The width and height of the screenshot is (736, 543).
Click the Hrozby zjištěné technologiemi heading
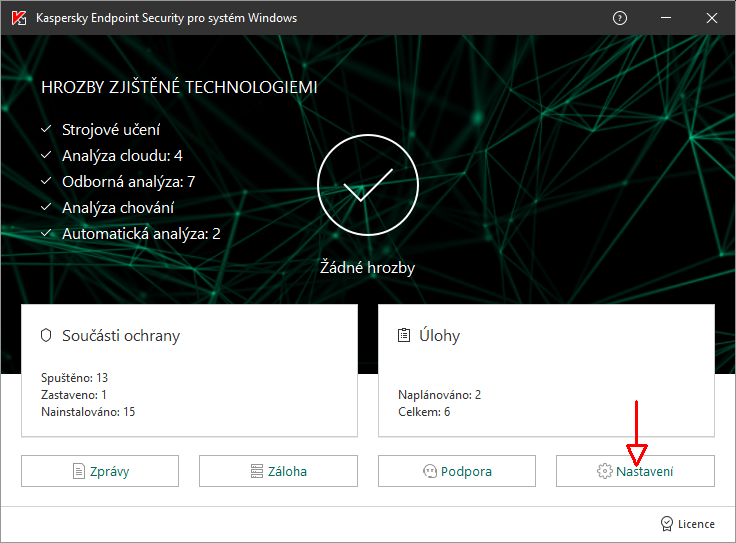click(x=179, y=87)
